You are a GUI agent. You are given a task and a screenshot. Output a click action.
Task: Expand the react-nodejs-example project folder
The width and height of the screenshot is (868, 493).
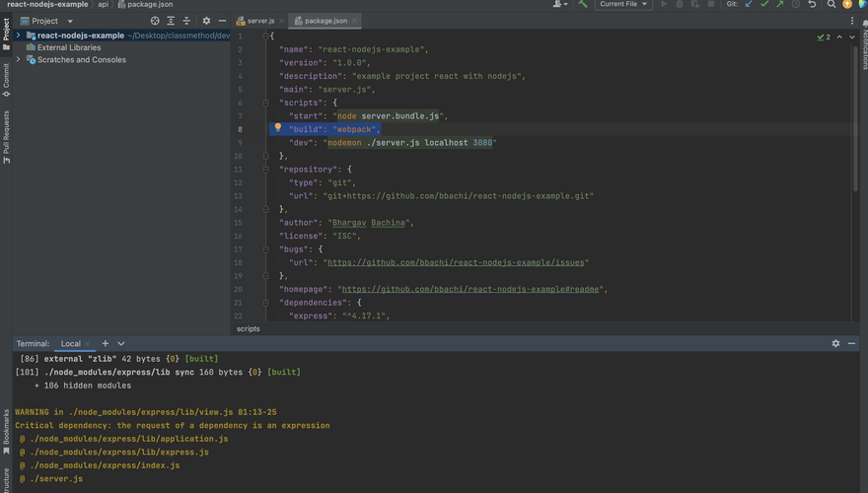pyautogui.click(x=18, y=35)
